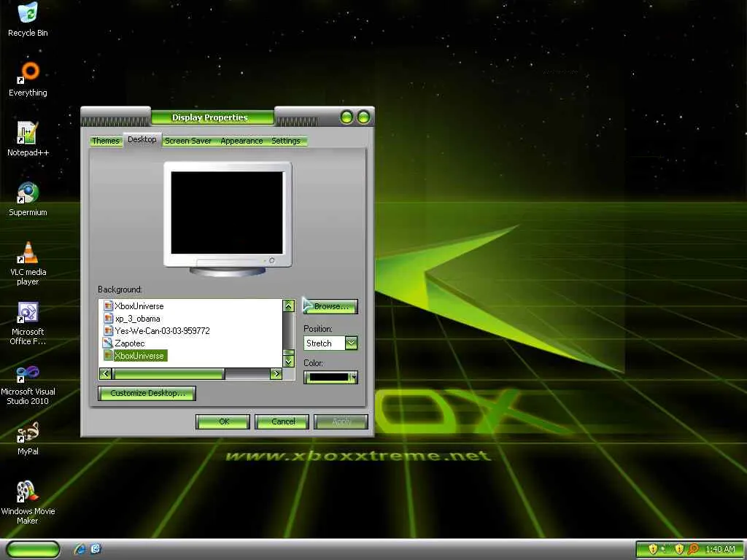Select the Yes-We-Can-03-03-959772 background

(x=162, y=331)
